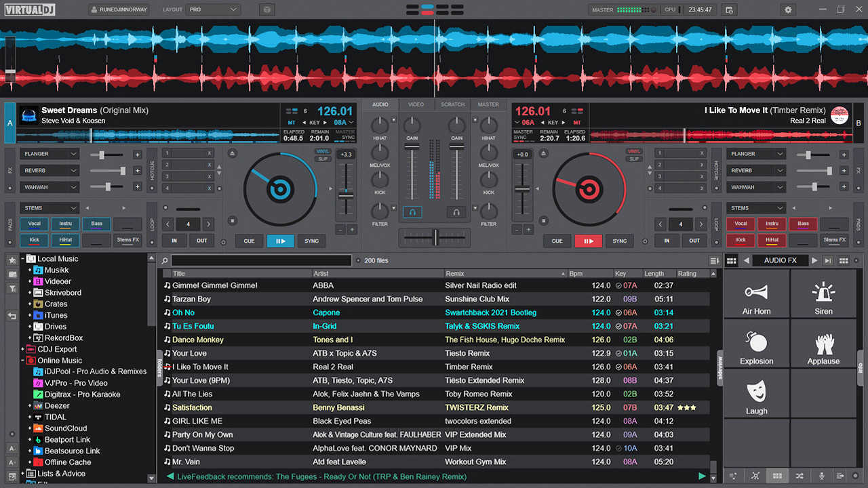
Task: Click the filter folder icon in browser sidebar
Action: (x=12, y=289)
